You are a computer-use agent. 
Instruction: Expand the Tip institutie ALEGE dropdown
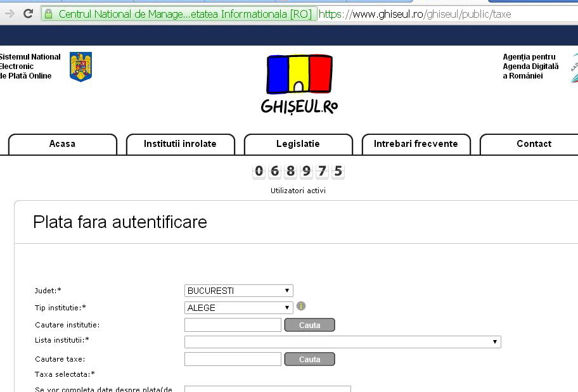tap(238, 308)
